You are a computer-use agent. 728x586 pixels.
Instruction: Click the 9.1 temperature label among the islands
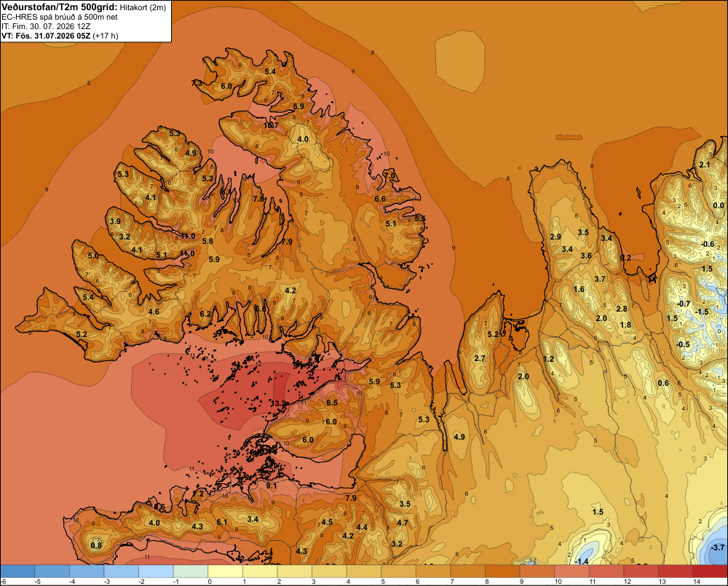(271, 486)
